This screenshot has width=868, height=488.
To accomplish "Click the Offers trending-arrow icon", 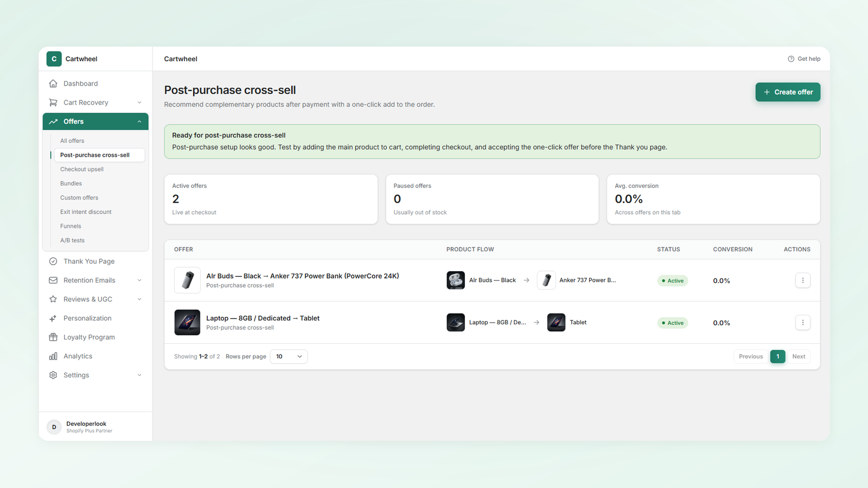I will coord(53,121).
